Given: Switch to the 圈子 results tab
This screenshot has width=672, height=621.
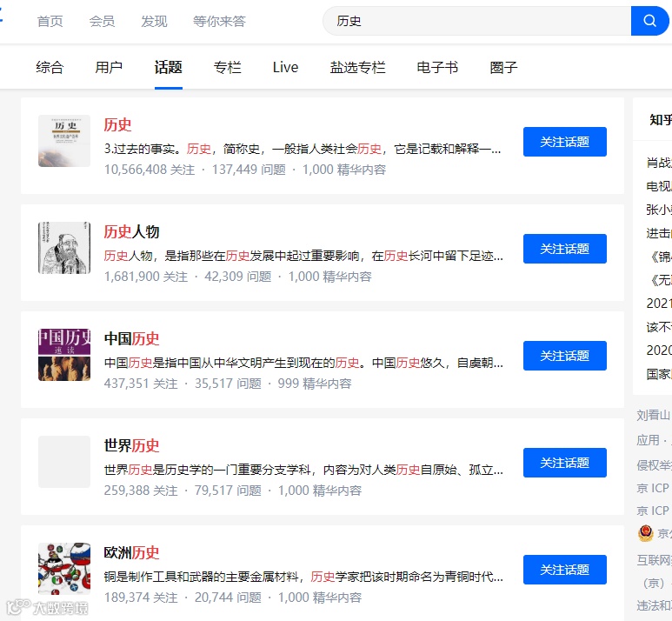Looking at the screenshot, I should 503,67.
